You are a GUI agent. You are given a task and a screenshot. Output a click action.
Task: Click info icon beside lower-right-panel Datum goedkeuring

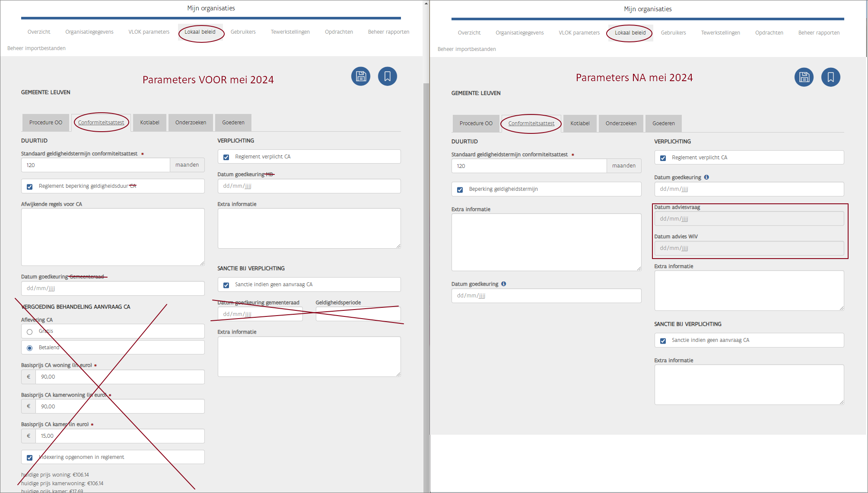click(x=504, y=284)
